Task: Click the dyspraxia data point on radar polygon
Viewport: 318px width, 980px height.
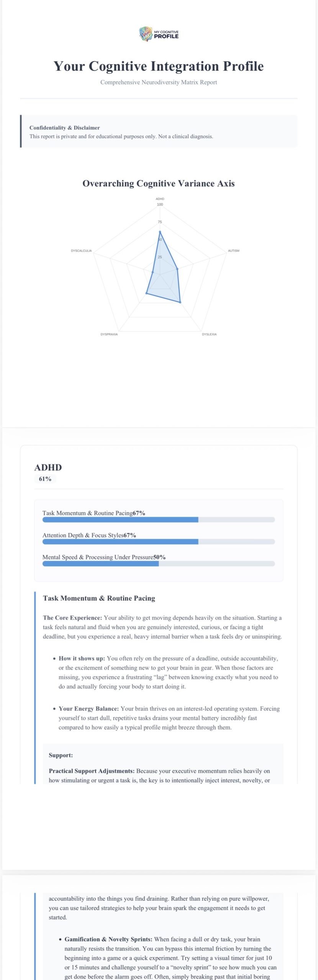Action: click(146, 293)
